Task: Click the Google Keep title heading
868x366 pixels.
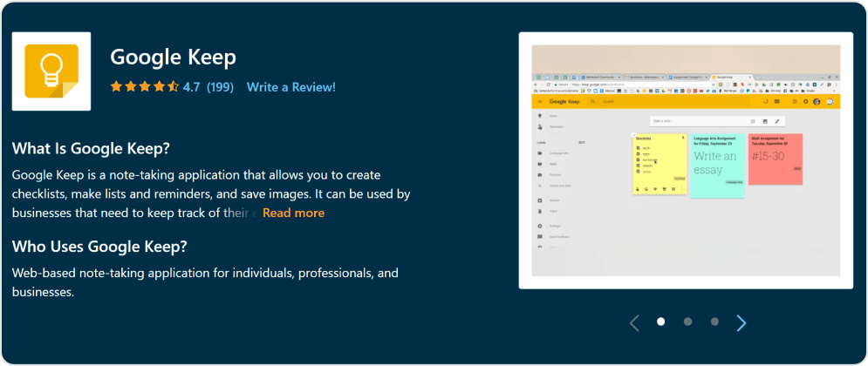Action: pyautogui.click(x=174, y=57)
